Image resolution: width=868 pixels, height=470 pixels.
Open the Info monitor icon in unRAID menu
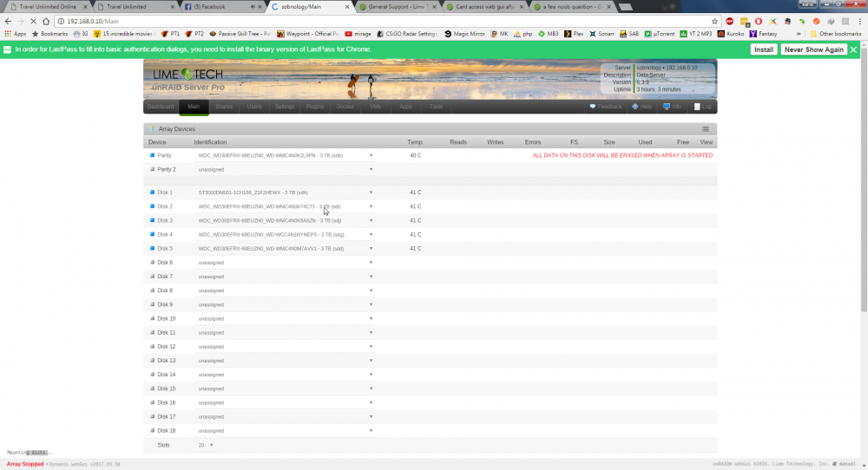point(667,107)
